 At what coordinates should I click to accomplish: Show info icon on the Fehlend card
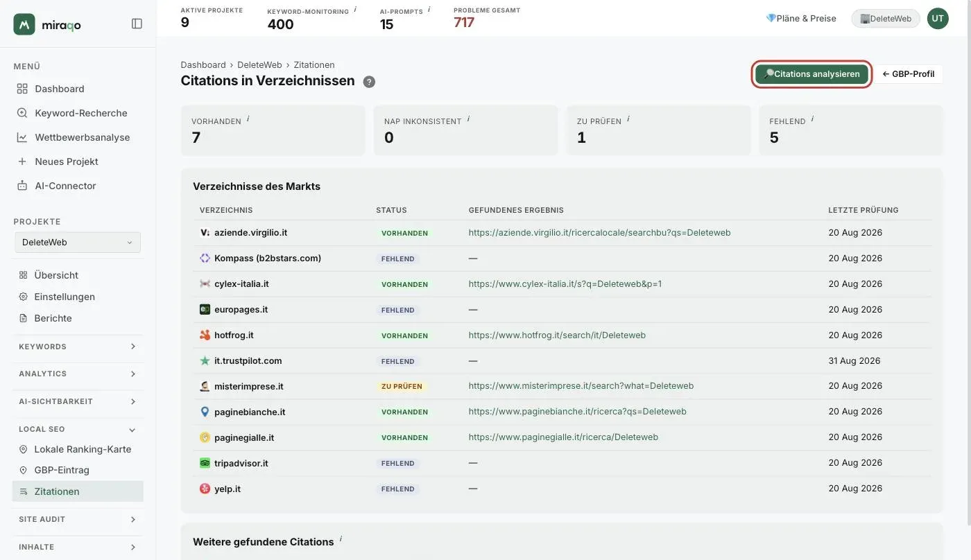coord(812,119)
